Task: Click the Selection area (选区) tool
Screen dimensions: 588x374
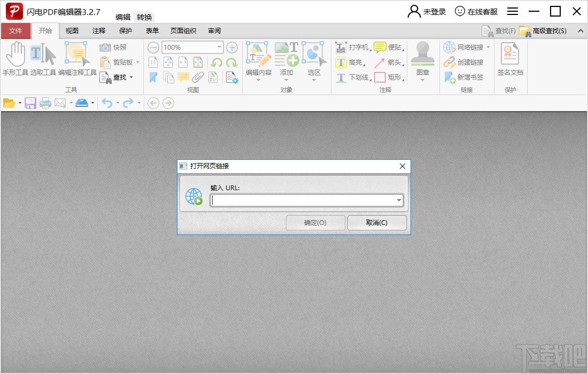Action: point(313,61)
